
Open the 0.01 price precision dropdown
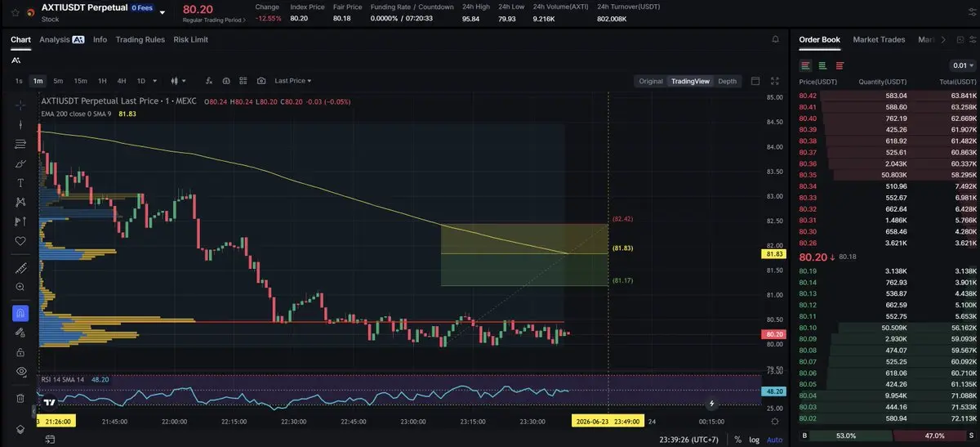point(962,65)
